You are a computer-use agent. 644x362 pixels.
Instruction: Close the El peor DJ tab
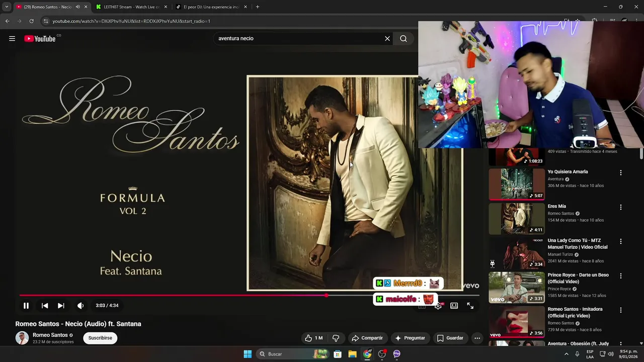pyautogui.click(x=246, y=7)
